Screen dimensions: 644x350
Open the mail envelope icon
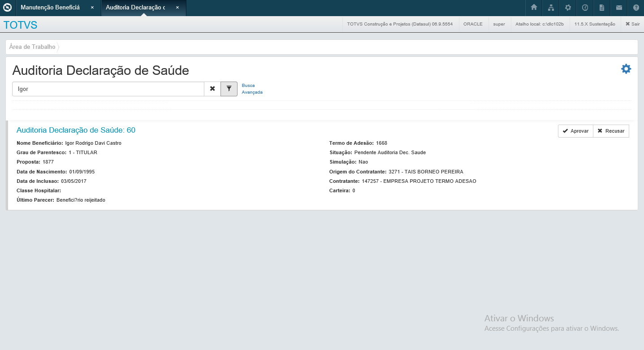coord(619,8)
